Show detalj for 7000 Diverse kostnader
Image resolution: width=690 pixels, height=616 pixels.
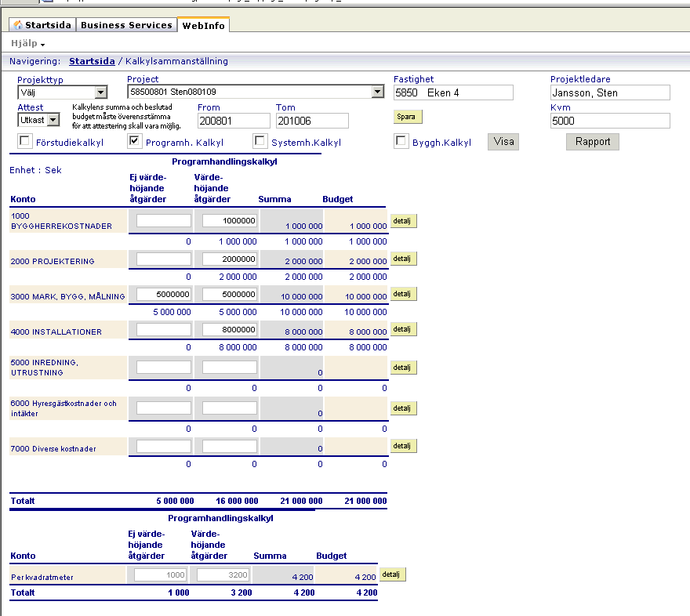pos(404,446)
